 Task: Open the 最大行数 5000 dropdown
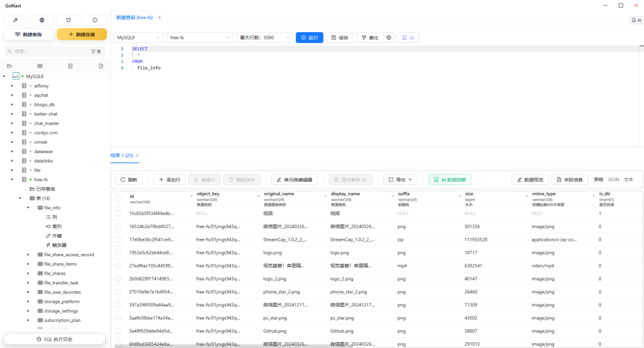264,38
